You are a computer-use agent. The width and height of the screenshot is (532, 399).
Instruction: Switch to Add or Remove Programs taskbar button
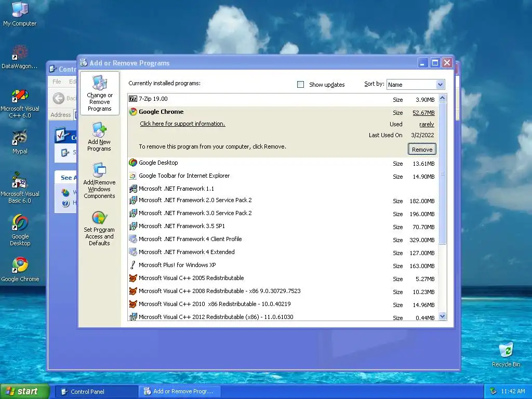(x=180, y=392)
